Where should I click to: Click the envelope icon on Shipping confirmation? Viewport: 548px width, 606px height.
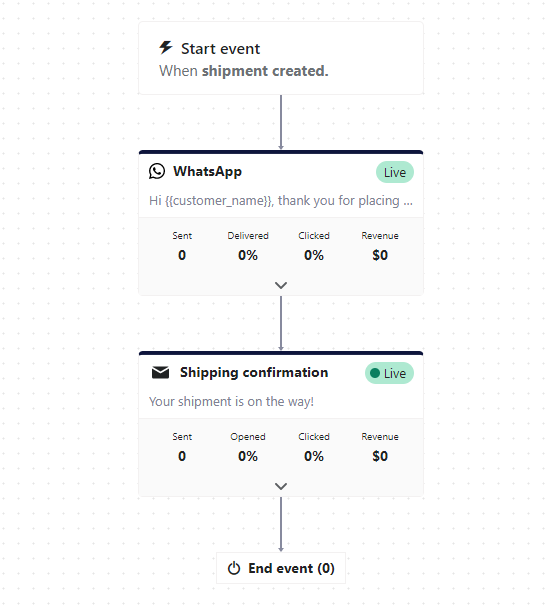[160, 373]
